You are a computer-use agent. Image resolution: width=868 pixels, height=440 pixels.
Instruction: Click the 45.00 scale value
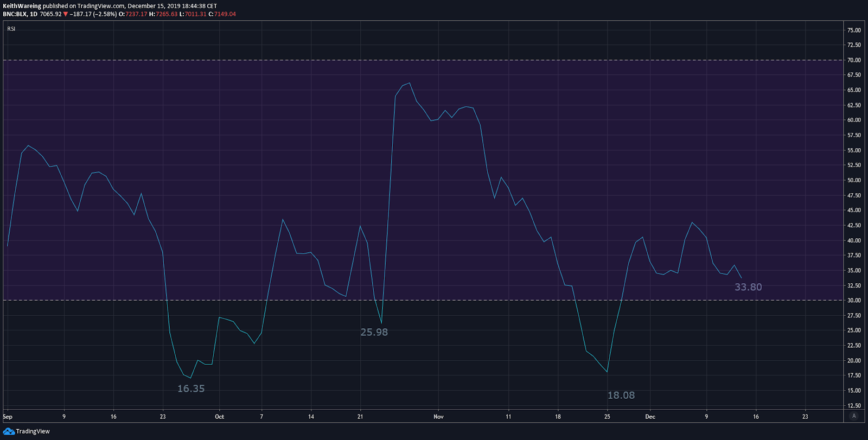click(x=854, y=211)
